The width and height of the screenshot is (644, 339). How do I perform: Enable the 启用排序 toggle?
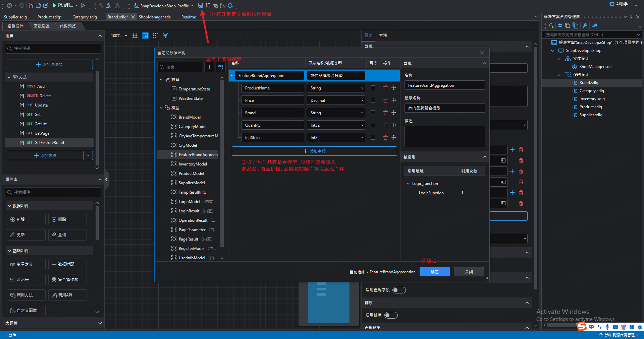coord(391,315)
